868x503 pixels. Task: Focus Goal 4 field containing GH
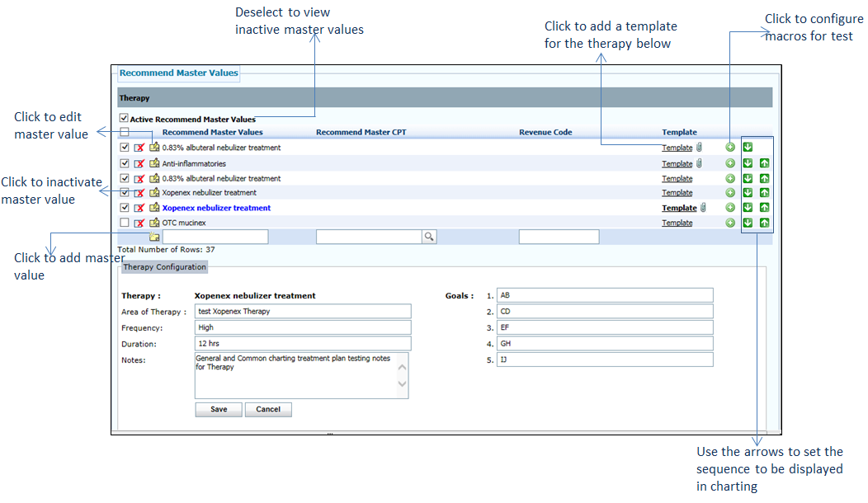pos(605,344)
